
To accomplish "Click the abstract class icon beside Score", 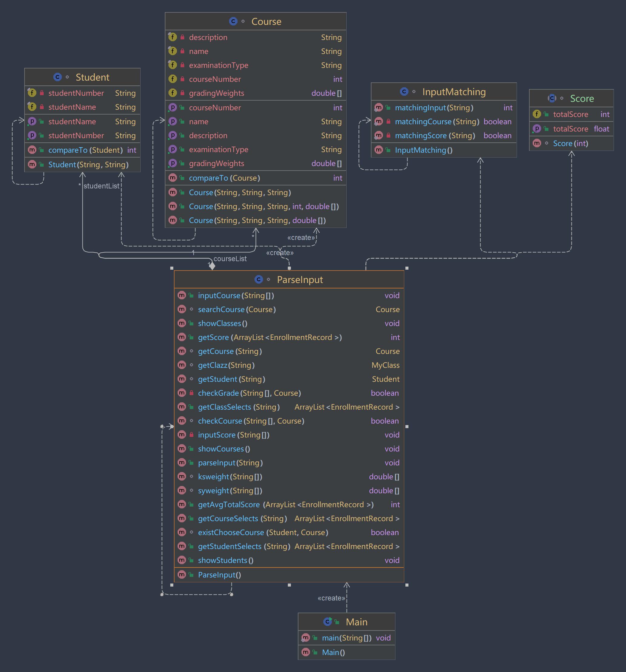I will coord(552,98).
